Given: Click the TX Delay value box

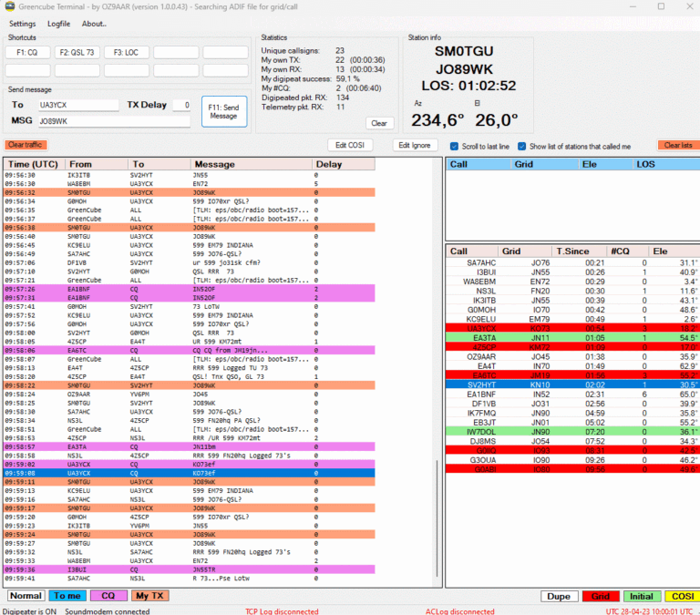Looking at the screenshot, I should (x=181, y=105).
